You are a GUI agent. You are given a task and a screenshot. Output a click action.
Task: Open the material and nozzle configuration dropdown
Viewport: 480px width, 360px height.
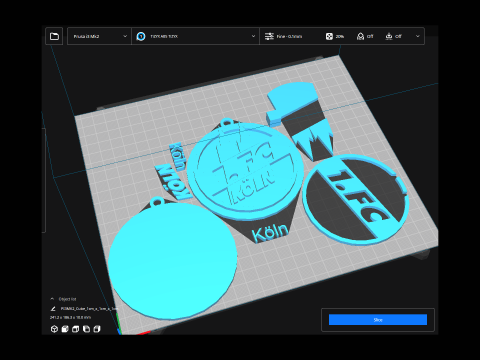tap(196, 36)
